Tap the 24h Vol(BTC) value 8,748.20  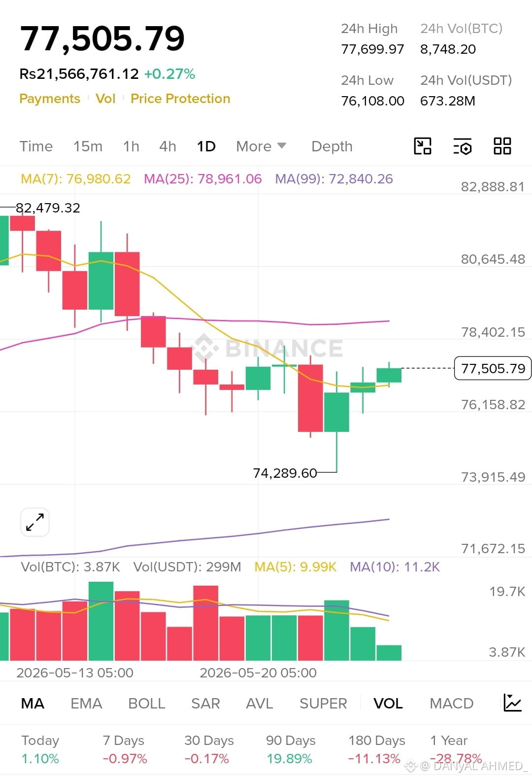(448, 49)
